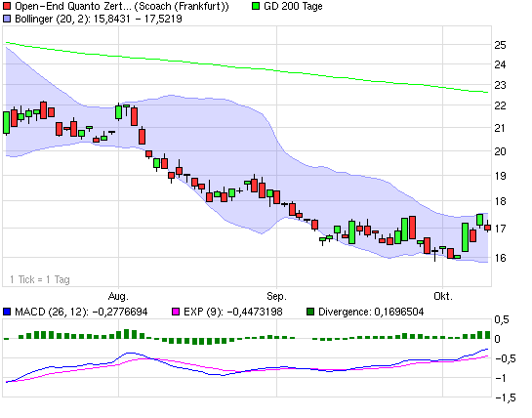Click the price axis label 20
Image resolution: width=532 pixels, height=418 pixels.
click(x=500, y=151)
